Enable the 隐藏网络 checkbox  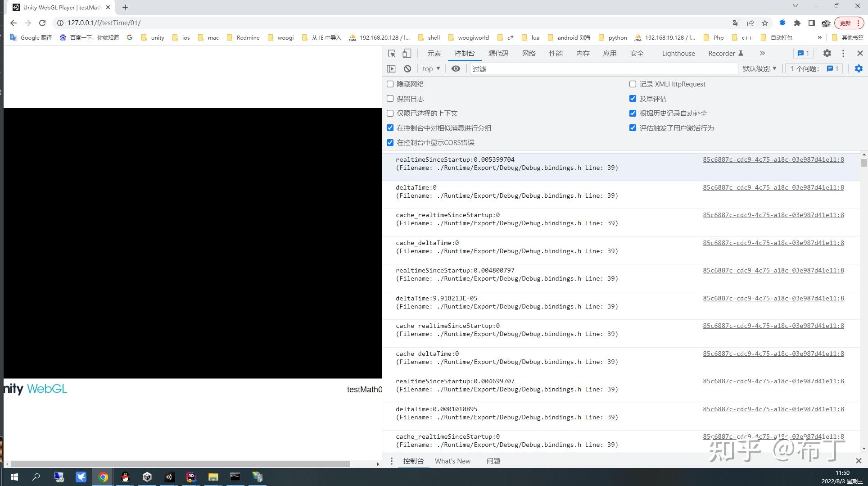[390, 84]
